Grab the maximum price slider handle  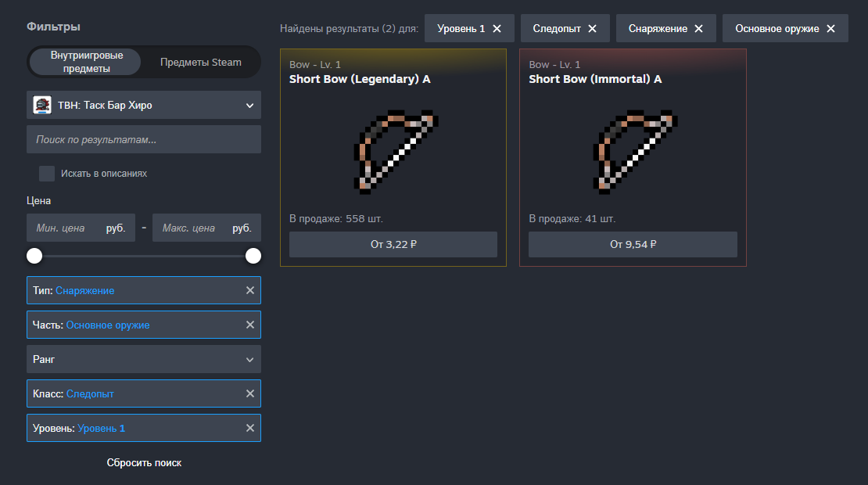coord(253,256)
